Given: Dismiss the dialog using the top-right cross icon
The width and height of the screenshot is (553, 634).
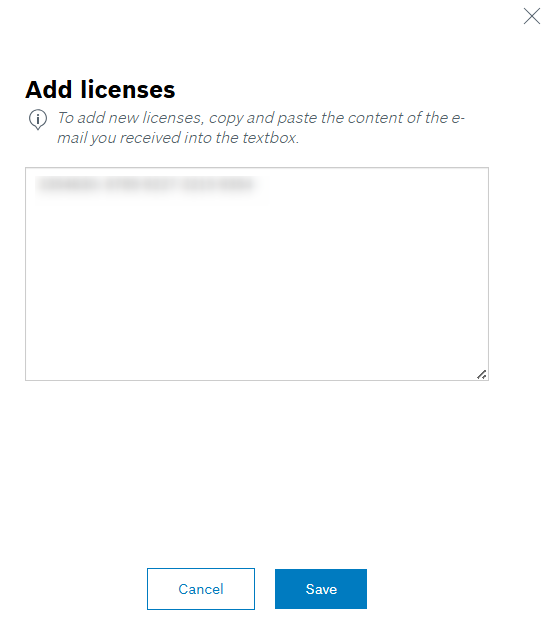Looking at the screenshot, I should point(532,16).
